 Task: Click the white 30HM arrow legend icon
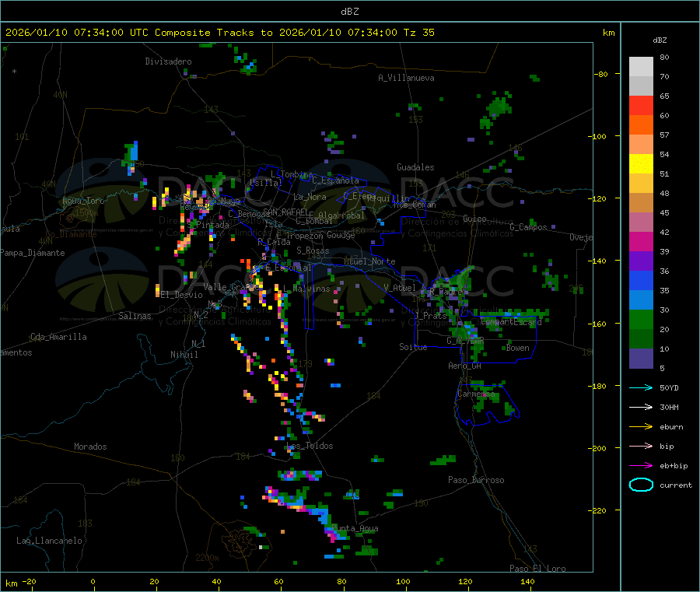point(641,407)
